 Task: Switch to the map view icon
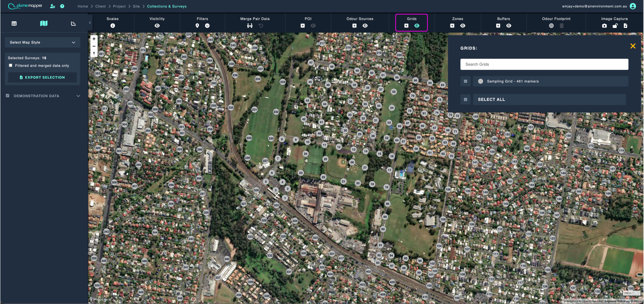[44, 23]
